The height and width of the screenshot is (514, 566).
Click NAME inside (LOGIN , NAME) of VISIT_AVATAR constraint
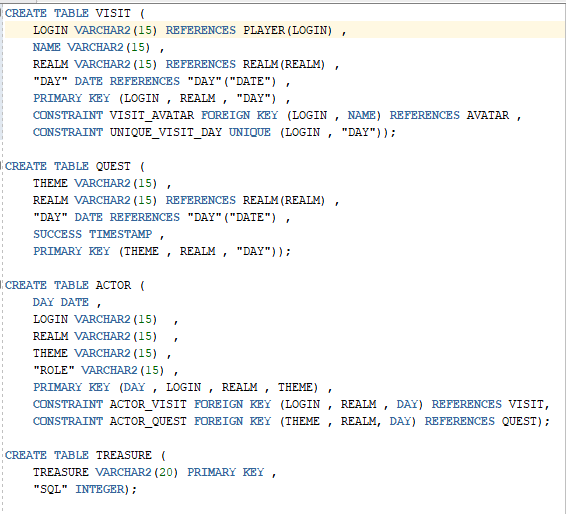pyautogui.click(x=361, y=116)
